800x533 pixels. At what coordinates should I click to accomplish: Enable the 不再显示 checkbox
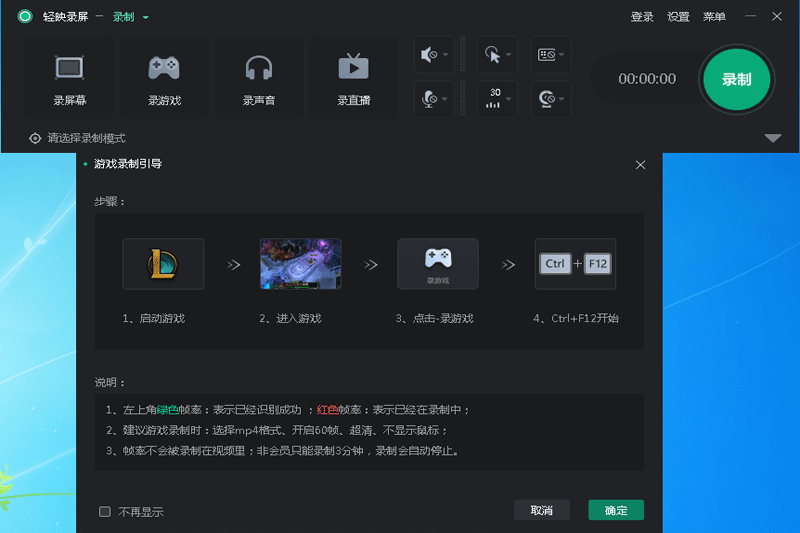(x=105, y=512)
